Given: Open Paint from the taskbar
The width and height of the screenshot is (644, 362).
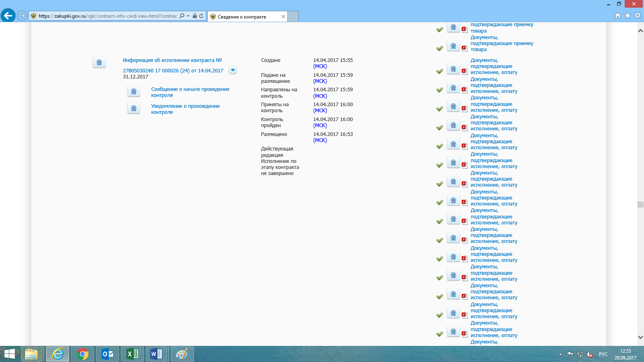Looking at the screenshot, I should pyautogui.click(x=182, y=354).
